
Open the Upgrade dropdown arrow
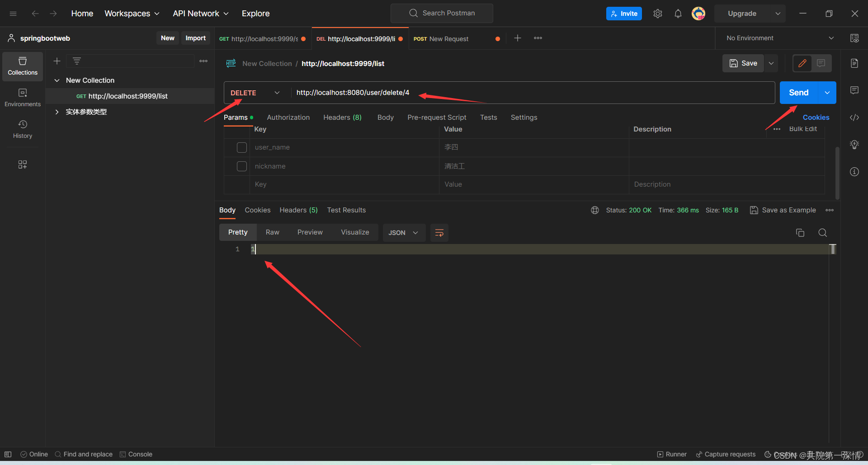click(778, 14)
